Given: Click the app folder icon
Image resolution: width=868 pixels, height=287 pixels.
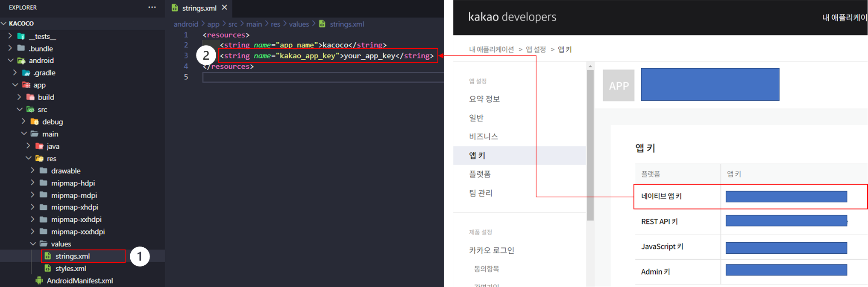Looking at the screenshot, I should 26,85.
